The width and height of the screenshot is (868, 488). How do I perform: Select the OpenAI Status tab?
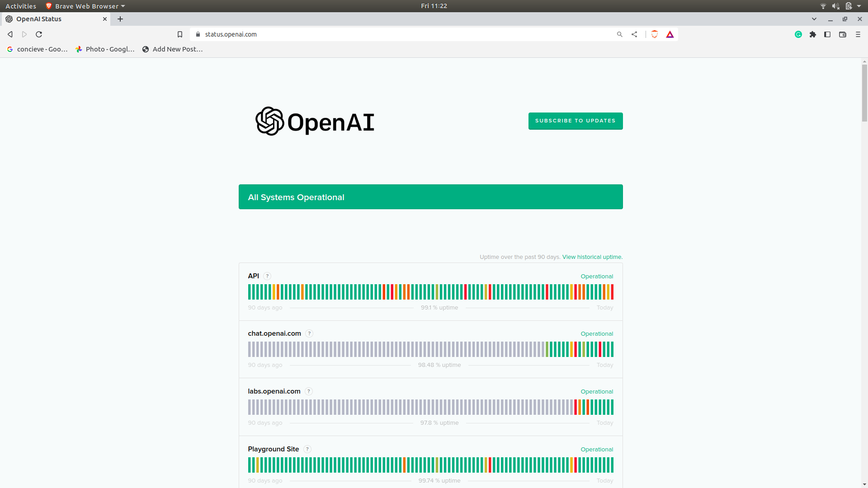click(55, 19)
